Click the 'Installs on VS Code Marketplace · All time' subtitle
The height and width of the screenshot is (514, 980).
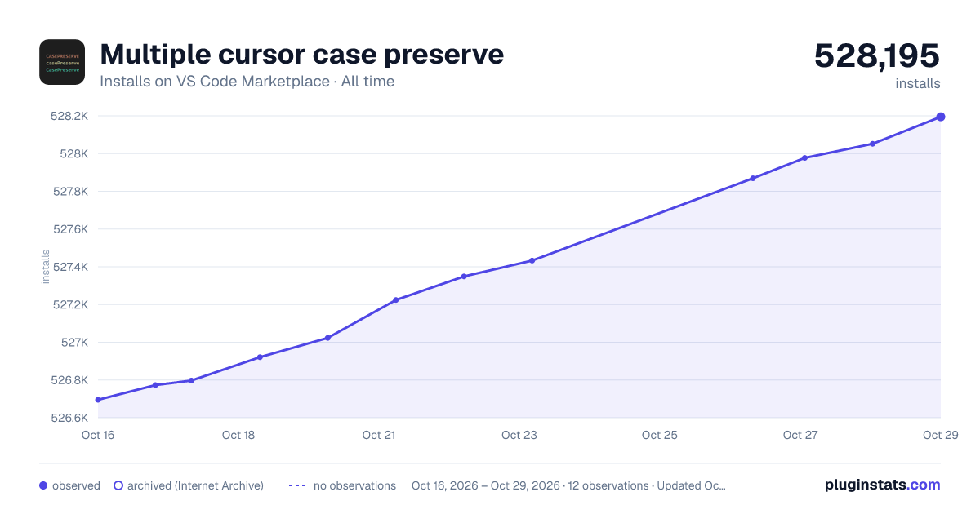click(x=247, y=82)
